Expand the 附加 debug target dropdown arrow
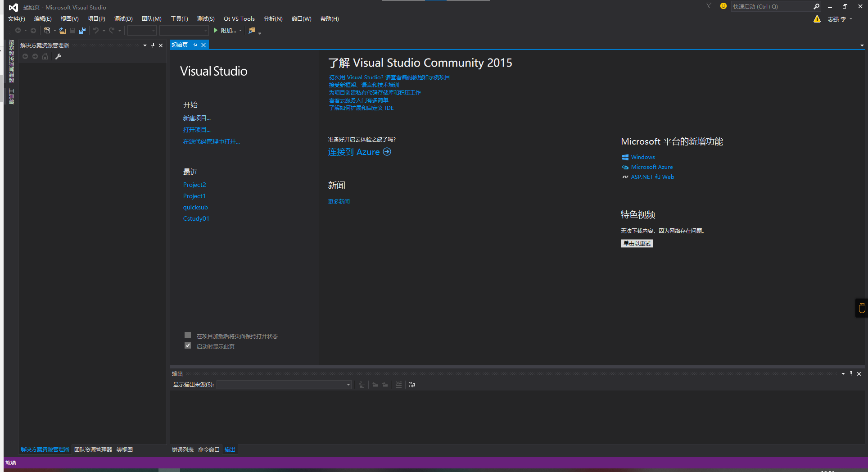 [x=240, y=31]
